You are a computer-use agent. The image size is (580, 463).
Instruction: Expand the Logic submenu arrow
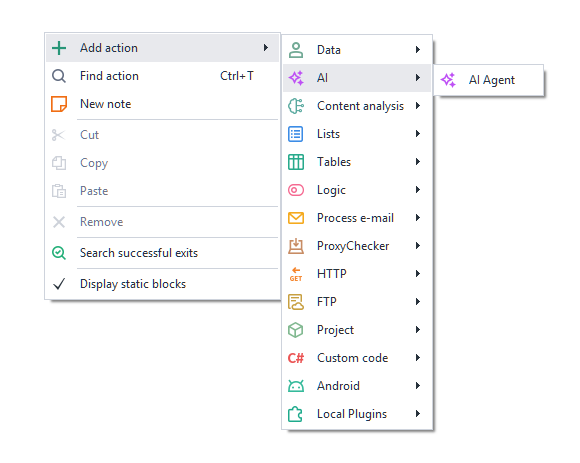tap(418, 190)
